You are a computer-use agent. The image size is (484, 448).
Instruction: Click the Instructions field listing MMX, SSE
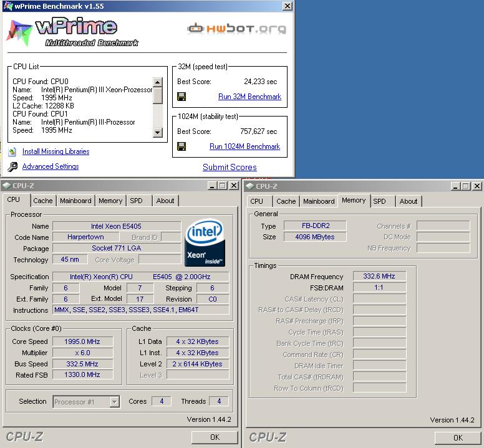click(141, 310)
